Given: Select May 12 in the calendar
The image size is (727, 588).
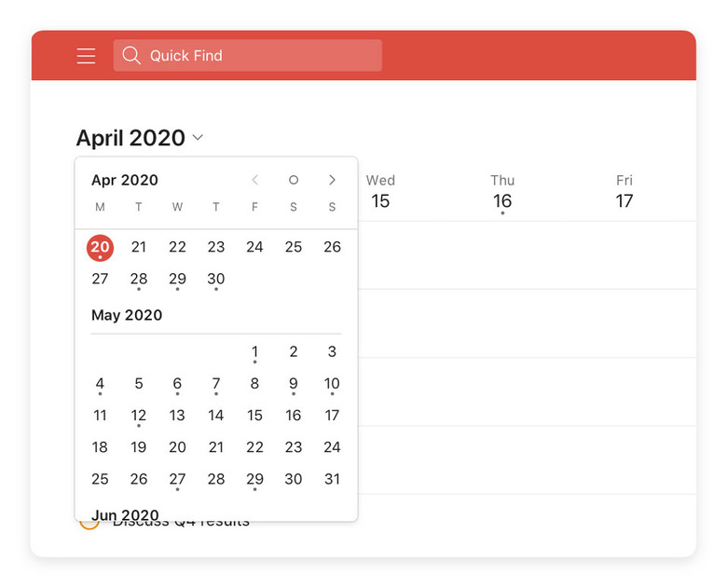Looking at the screenshot, I should tap(139, 416).
